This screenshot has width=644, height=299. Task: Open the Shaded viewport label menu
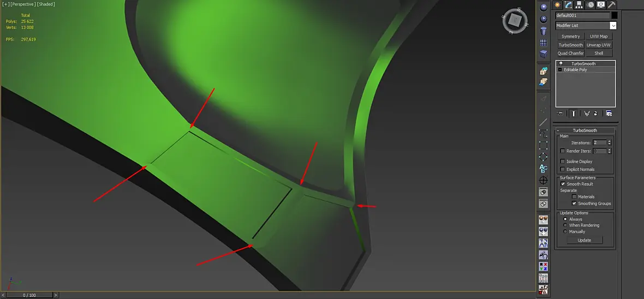pyautogui.click(x=46, y=4)
